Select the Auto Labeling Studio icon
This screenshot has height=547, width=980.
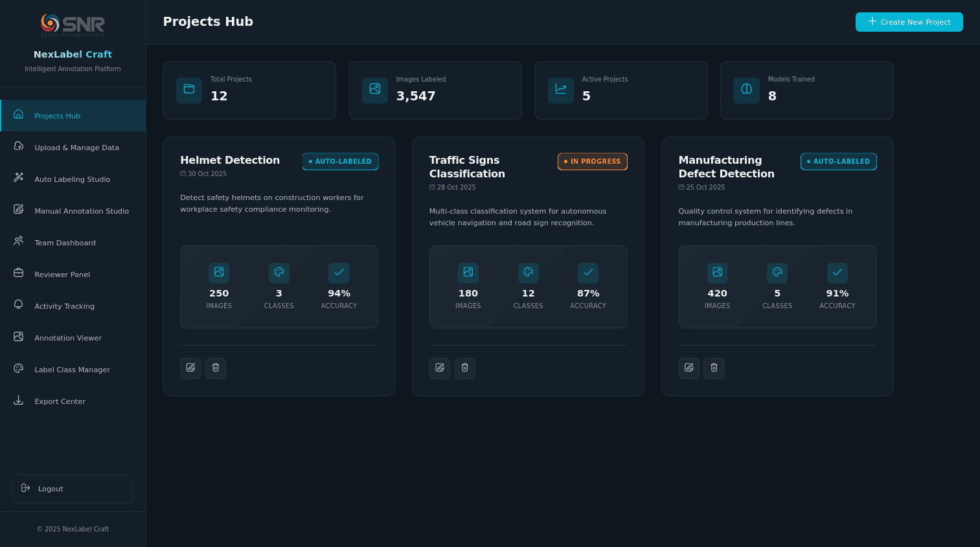[x=18, y=179]
